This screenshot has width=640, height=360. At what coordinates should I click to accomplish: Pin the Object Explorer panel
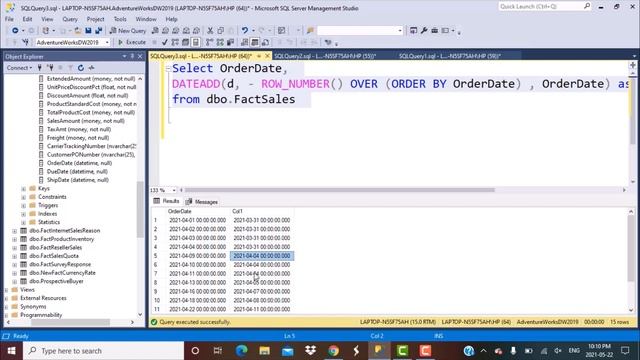(132, 56)
